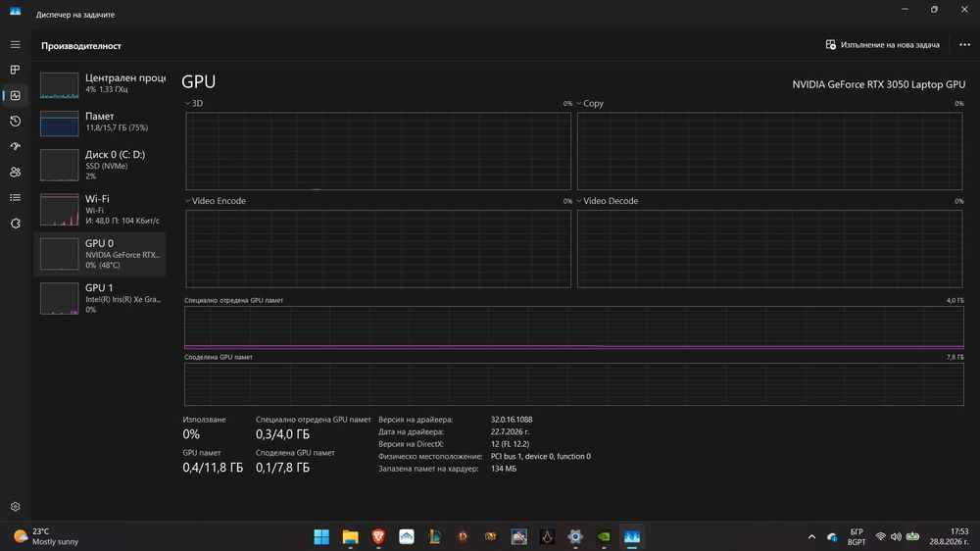
Task: Click driver version value 32.0.16.1088
Action: pos(512,420)
